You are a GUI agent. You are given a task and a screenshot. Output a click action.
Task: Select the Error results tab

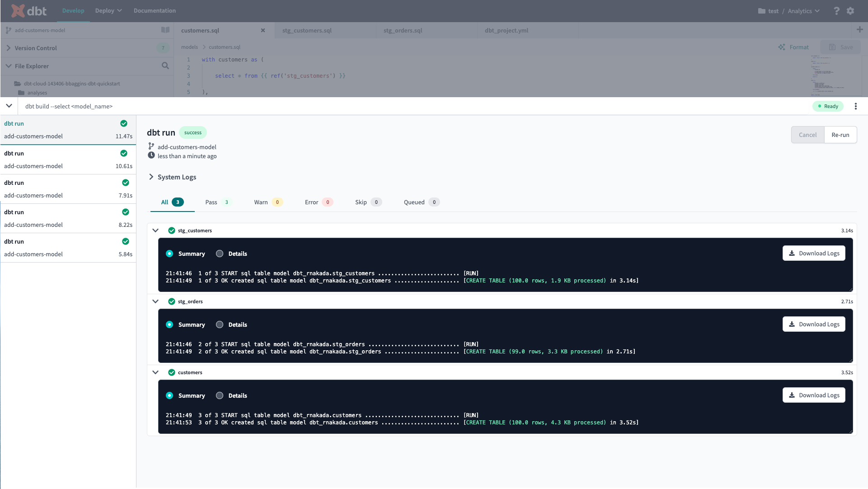(x=319, y=202)
